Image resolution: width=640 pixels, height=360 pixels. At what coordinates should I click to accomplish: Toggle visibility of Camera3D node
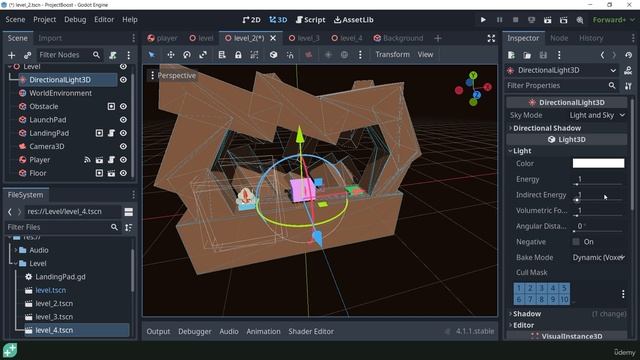click(123, 146)
